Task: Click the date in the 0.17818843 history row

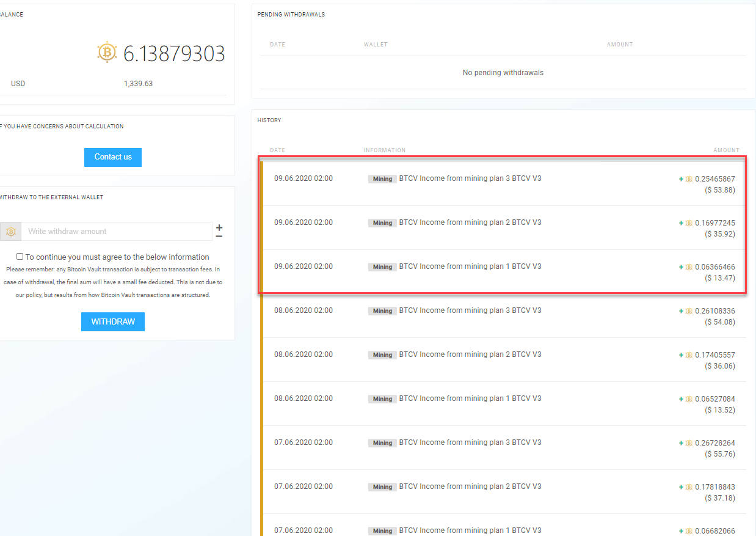Action: tap(303, 486)
